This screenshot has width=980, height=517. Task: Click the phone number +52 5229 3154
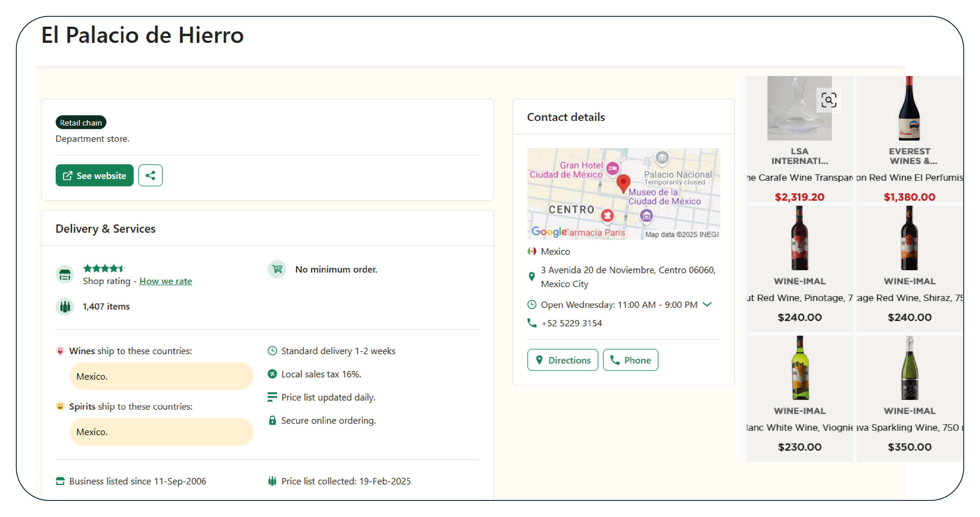(571, 323)
